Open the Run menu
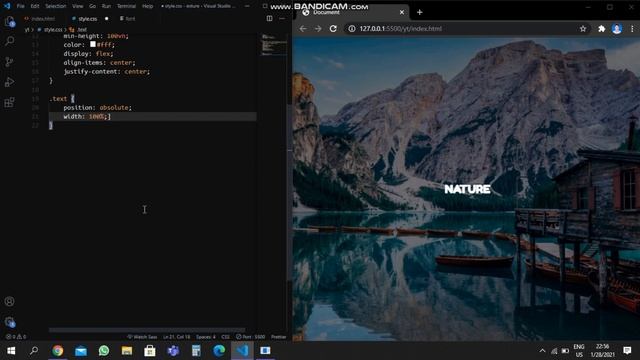640x360 pixels. coord(106,6)
